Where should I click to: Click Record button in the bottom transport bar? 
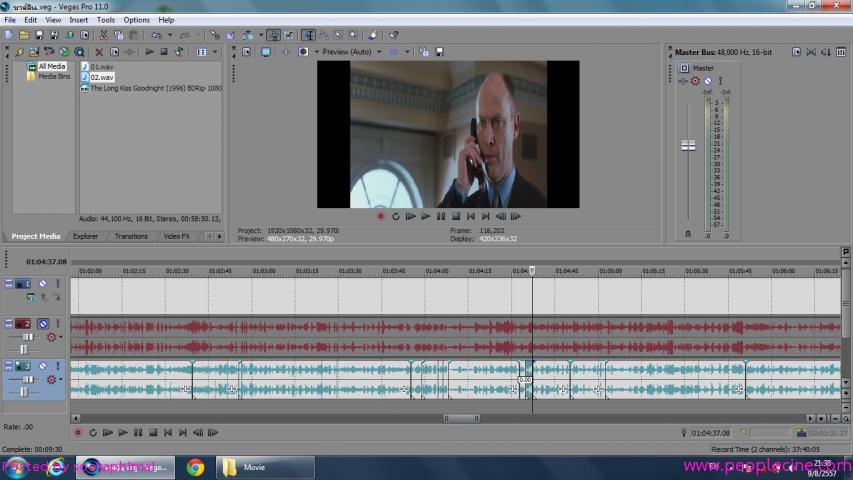pyautogui.click(x=78, y=433)
